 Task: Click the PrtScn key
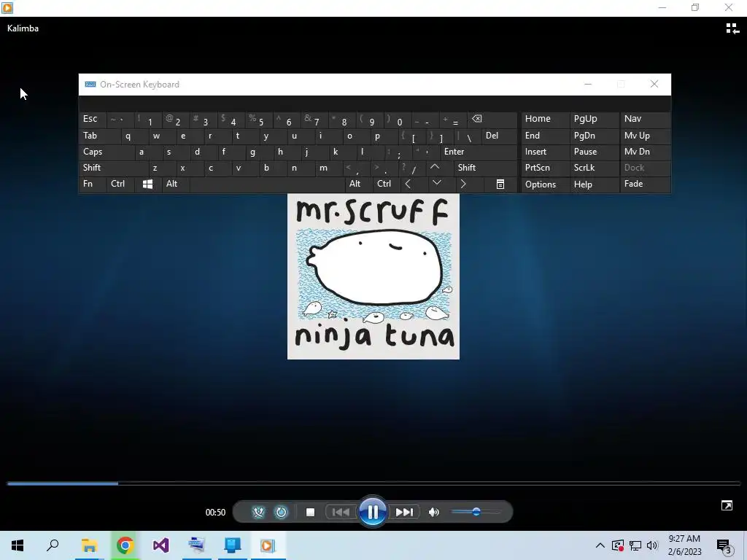click(x=545, y=168)
